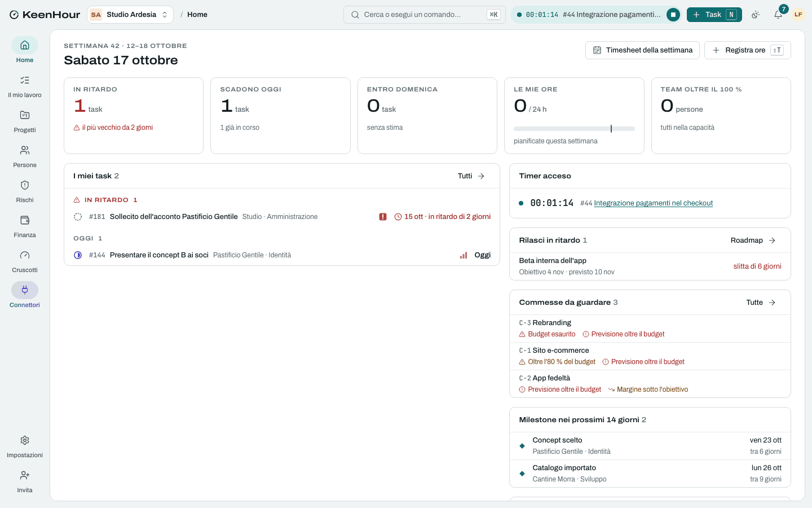Open the Finanza section
Screen dimensions: 812x508
pos(25,226)
